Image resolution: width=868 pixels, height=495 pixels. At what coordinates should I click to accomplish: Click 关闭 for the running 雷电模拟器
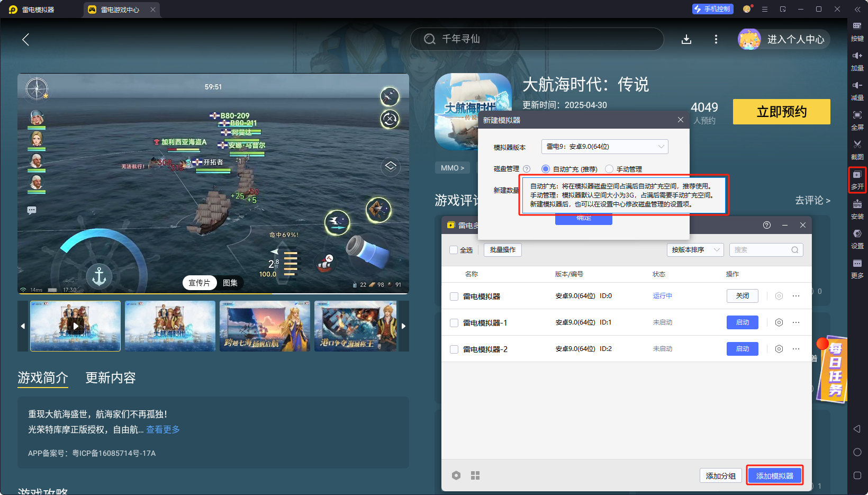742,296
